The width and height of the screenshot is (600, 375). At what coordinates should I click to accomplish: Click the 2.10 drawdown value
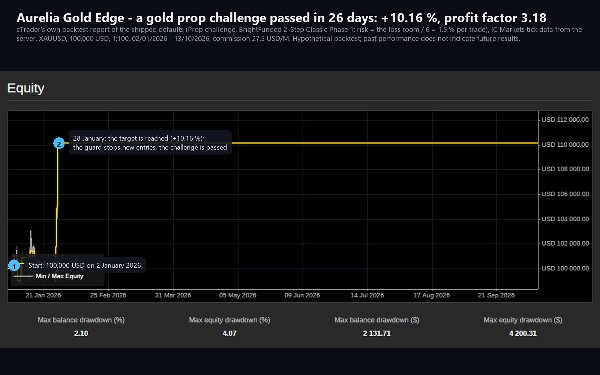(x=81, y=334)
